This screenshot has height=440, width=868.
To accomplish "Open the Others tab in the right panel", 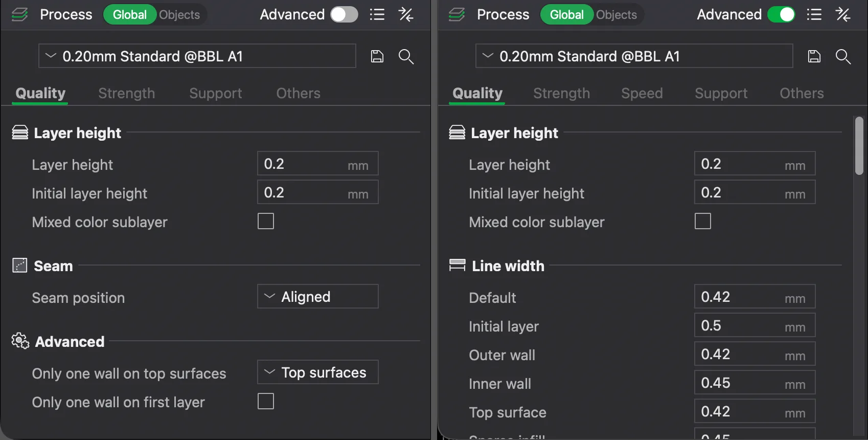I will (802, 93).
